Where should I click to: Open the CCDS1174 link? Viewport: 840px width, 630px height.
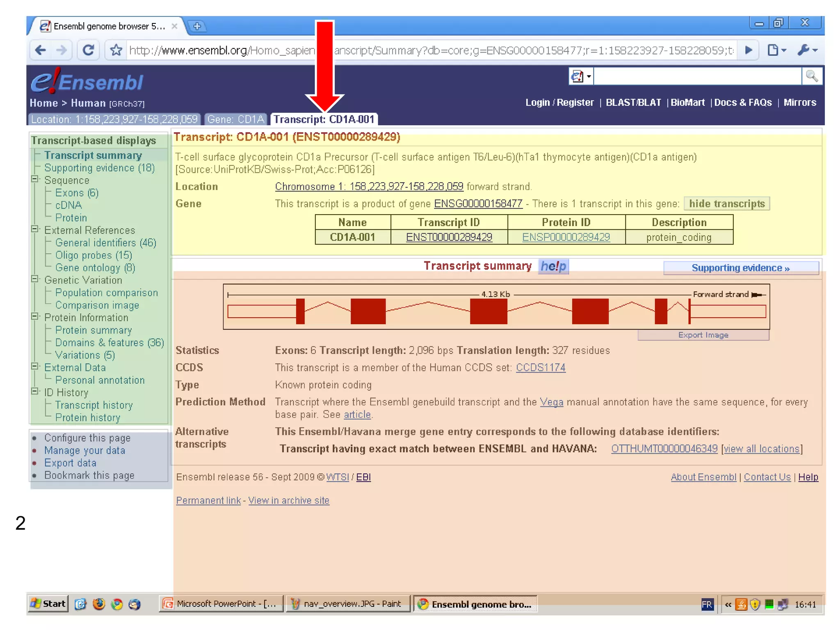(540, 367)
